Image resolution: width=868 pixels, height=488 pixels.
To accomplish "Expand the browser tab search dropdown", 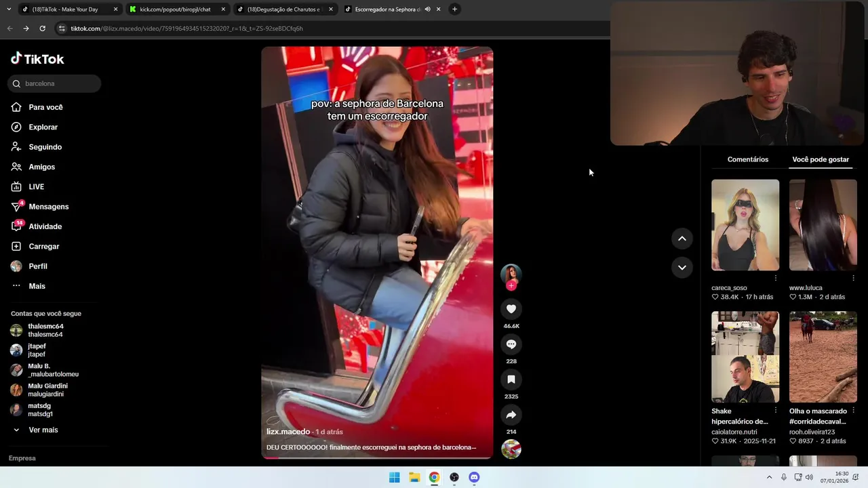I will coord(8,9).
